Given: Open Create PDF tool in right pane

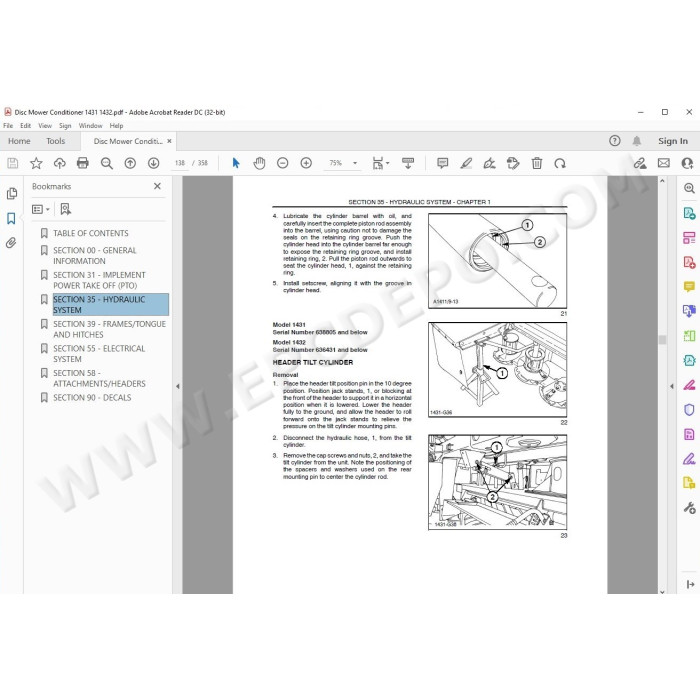Looking at the screenshot, I should click(x=689, y=262).
